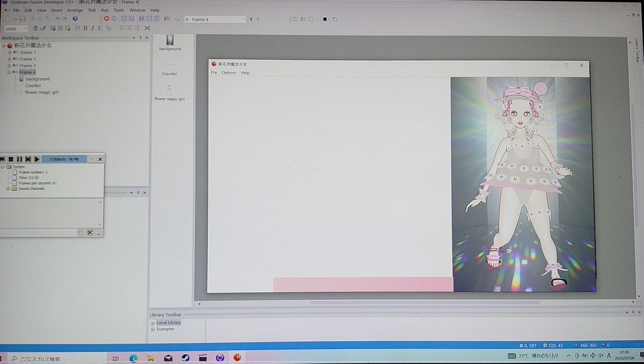Open Microsoft Edge from the taskbar
The height and width of the screenshot is (364, 644).
pyautogui.click(x=133, y=358)
